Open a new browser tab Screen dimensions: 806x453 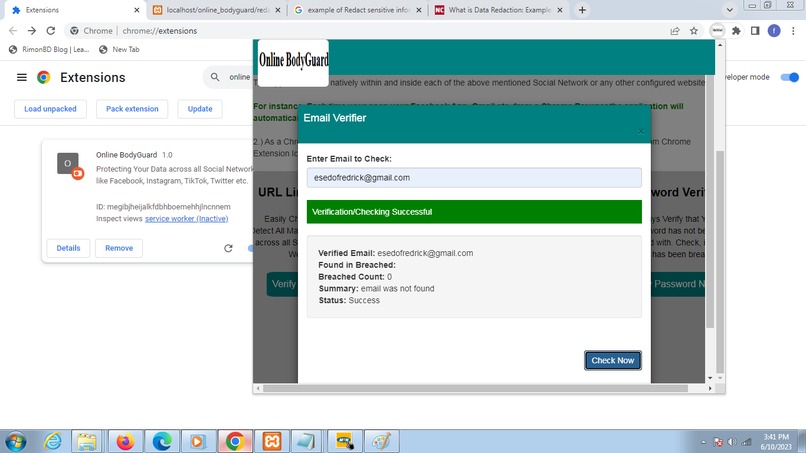582,10
